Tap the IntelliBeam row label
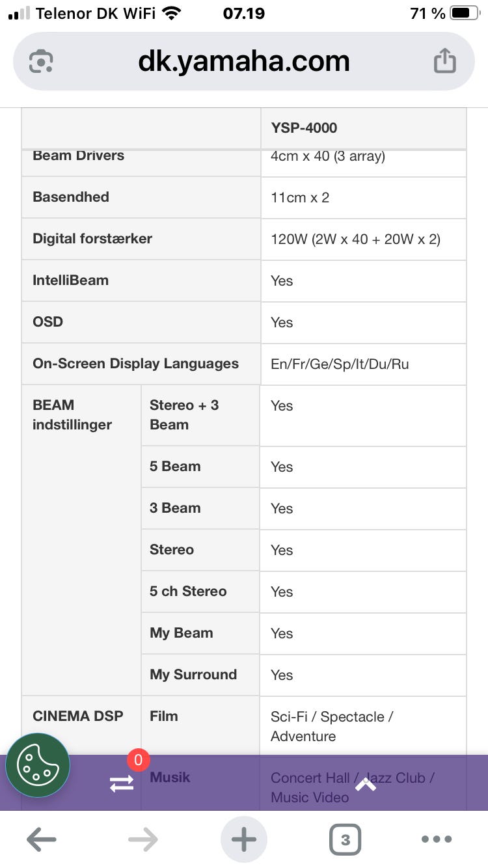Image resolution: width=488 pixels, height=868 pixels. (70, 280)
